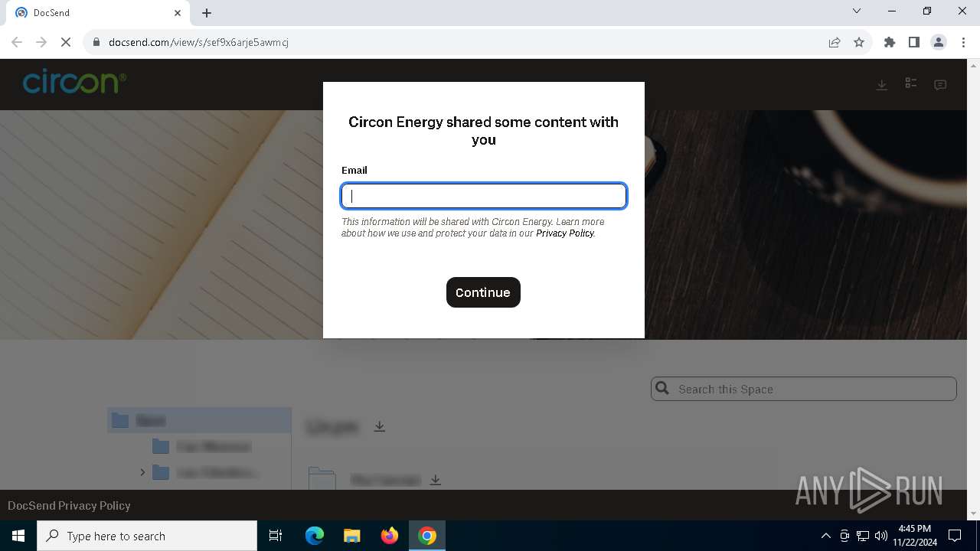Open the Privacy Policy link in dialog

[x=565, y=233]
